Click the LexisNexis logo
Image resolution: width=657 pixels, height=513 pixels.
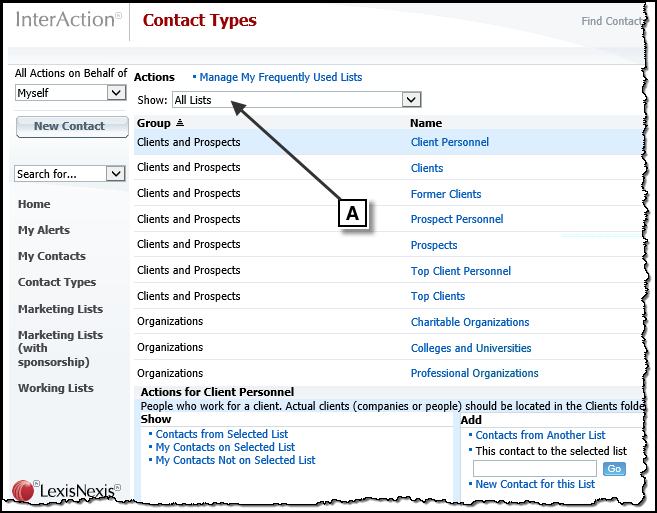click(x=66, y=490)
